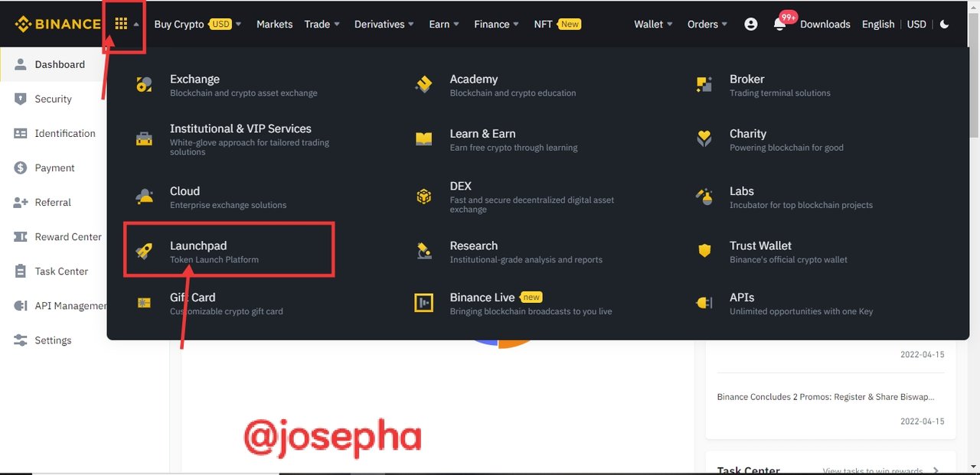This screenshot has width=980, height=475.
Task: Toggle dark mode moon icon
Action: [944, 24]
